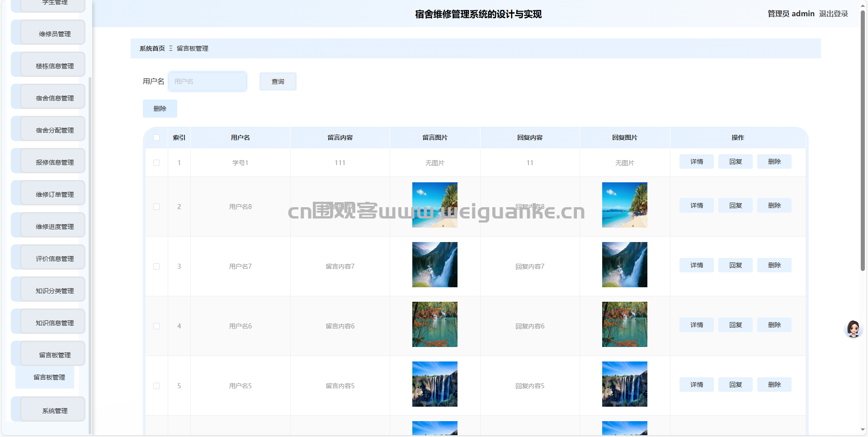Click 回复 for row 用户名5
The width and height of the screenshot is (868, 437).
tap(736, 385)
